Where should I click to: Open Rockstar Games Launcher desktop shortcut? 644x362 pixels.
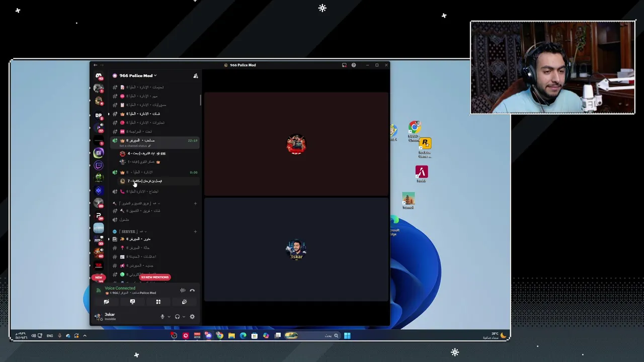(425, 148)
